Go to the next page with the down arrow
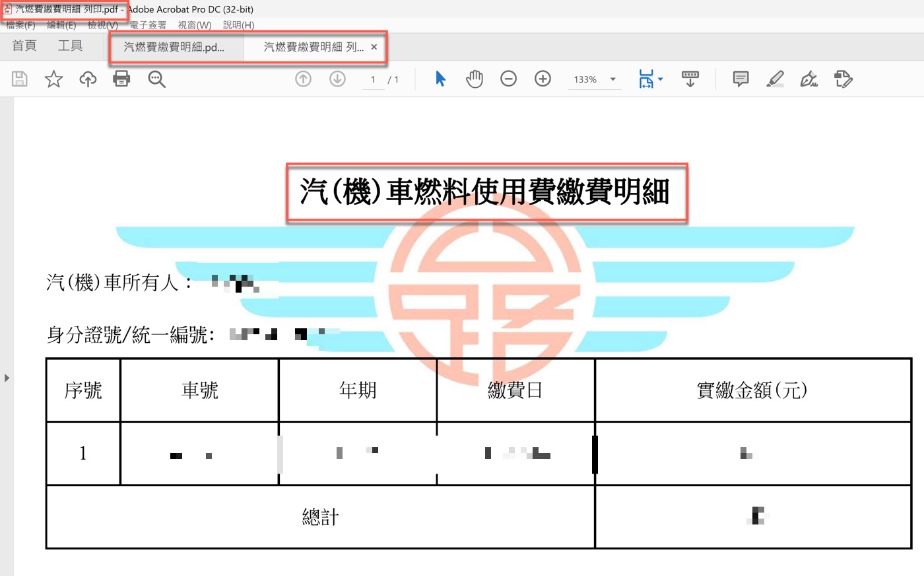Image resolution: width=924 pixels, height=576 pixels. pyautogui.click(x=337, y=79)
